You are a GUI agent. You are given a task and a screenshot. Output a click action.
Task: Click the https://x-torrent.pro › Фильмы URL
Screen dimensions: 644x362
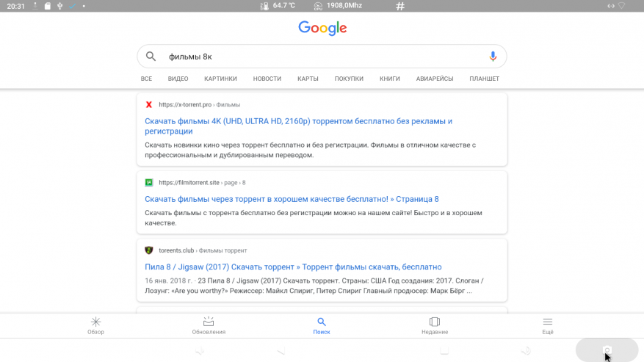click(x=200, y=105)
